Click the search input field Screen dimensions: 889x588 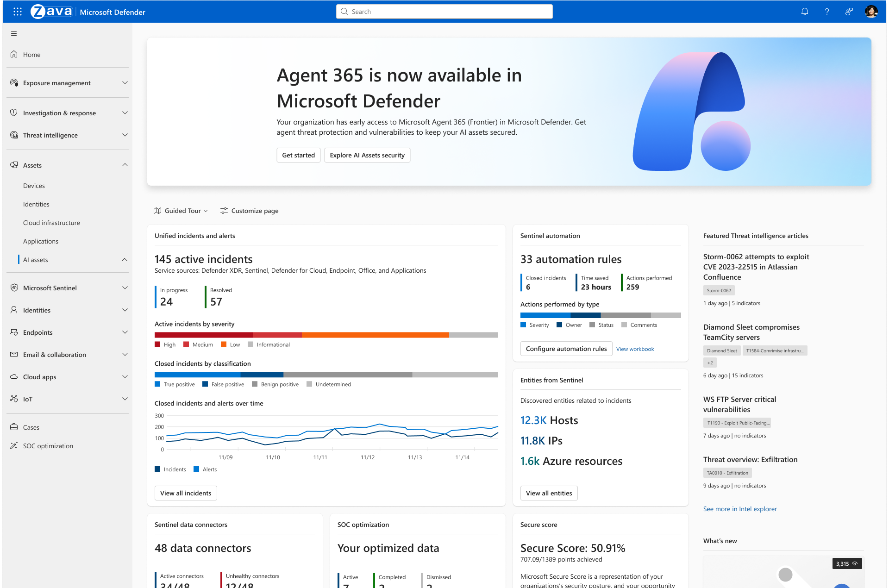tap(444, 12)
